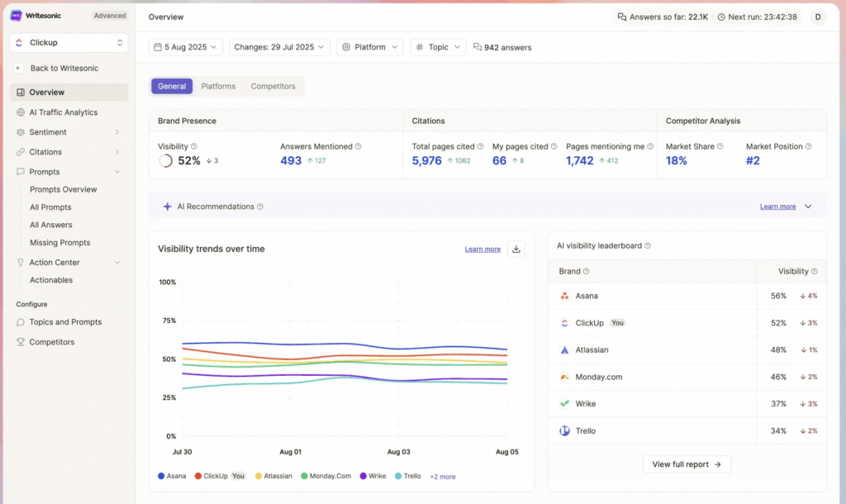The height and width of the screenshot is (504, 846).
Task: Switch to the Platforms tab
Action: (x=218, y=86)
